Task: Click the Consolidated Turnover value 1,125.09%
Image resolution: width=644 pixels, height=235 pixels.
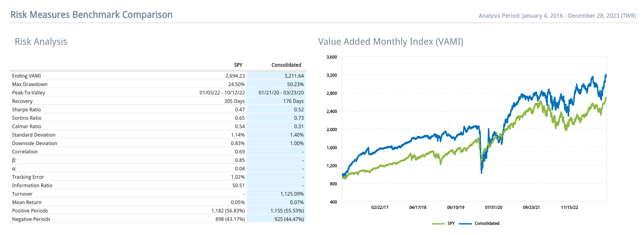Action: tap(292, 194)
